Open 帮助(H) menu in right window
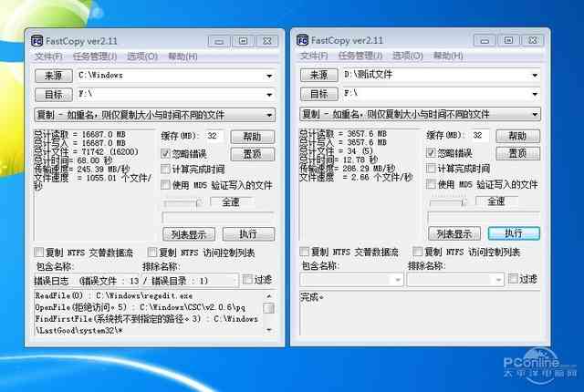 [x=448, y=56]
